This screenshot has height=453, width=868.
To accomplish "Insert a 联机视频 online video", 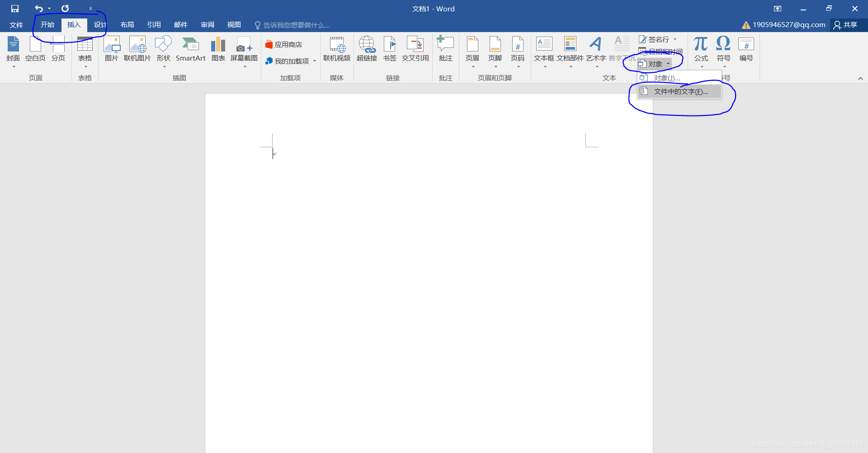I will [x=337, y=49].
